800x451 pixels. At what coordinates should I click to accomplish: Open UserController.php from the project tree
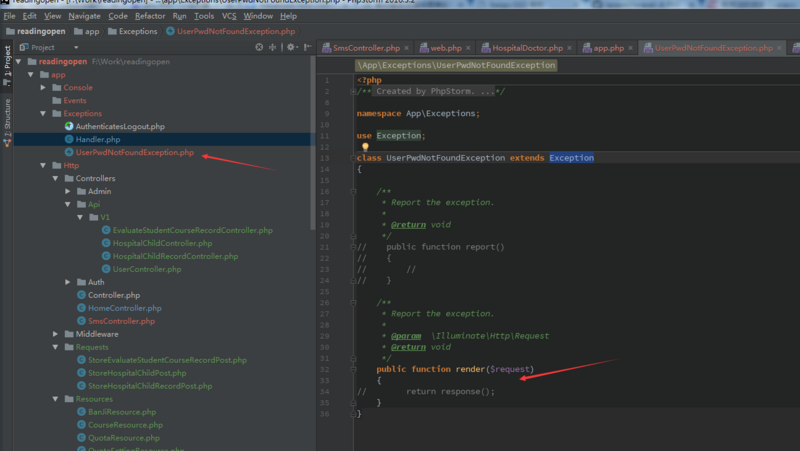pos(146,270)
